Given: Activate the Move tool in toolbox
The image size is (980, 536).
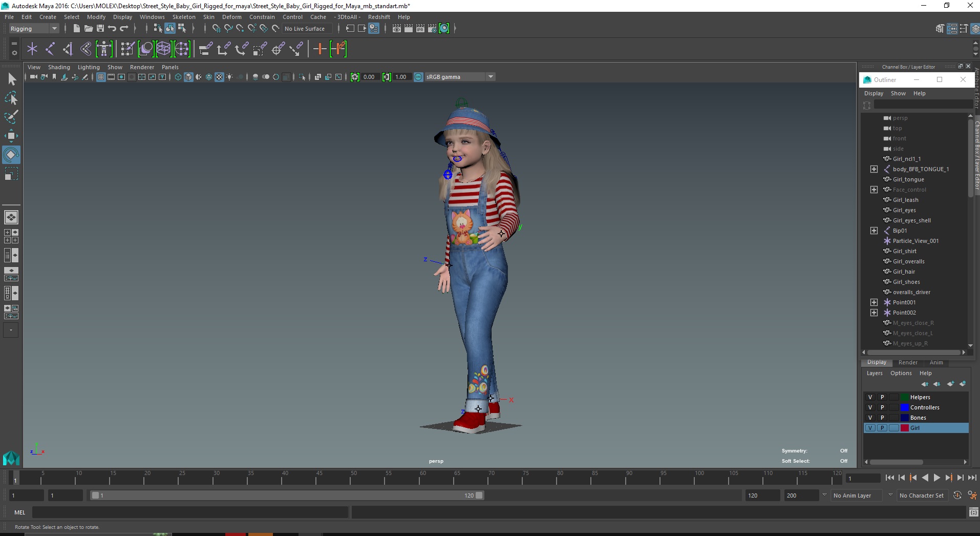Looking at the screenshot, I should (11, 136).
